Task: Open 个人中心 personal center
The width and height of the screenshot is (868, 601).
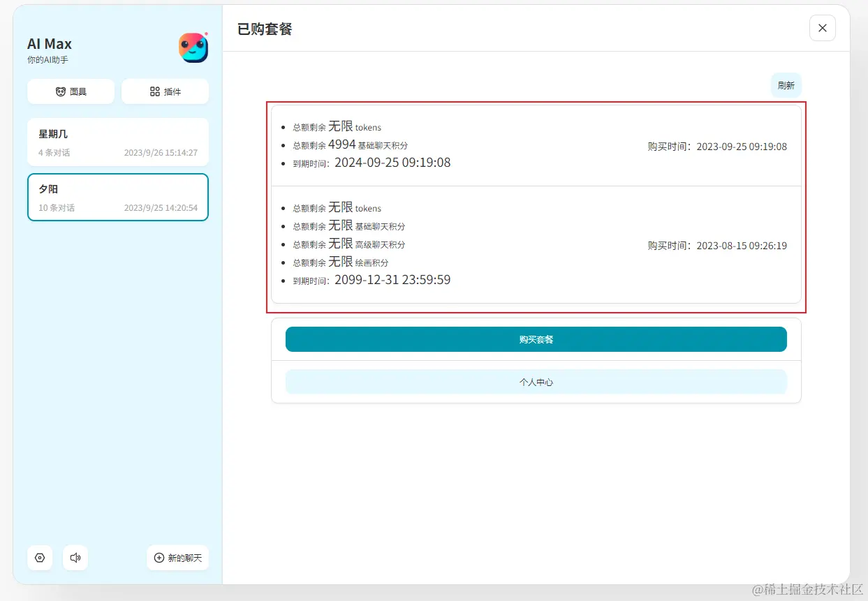Action: coord(536,382)
